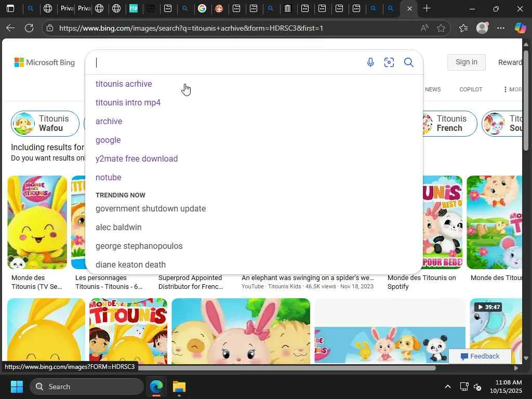This screenshot has width=532, height=399.
Task: Switch to the teal Y2B tab
Action: (x=134, y=8)
